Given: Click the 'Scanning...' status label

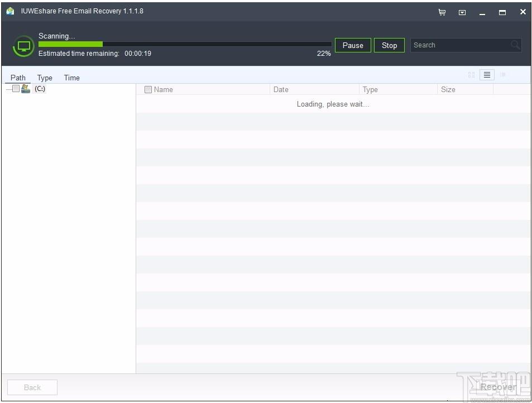Looking at the screenshot, I should coord(56,36).
